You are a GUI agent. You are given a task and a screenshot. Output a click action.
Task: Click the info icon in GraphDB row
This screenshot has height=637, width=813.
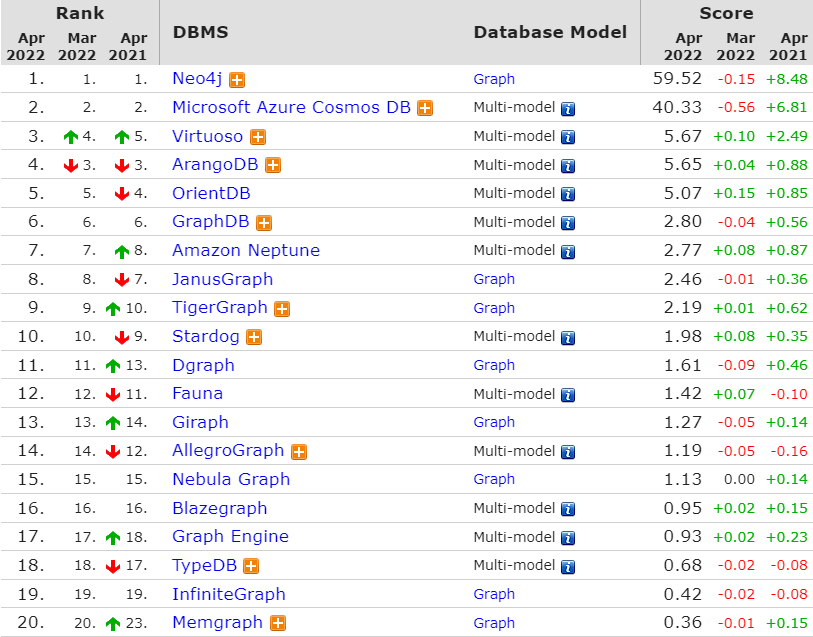click(x=568, y=223)
